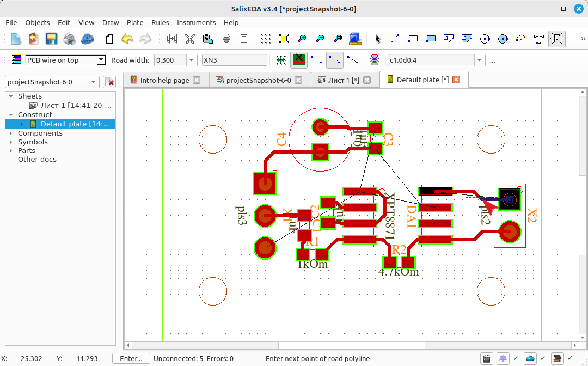This screenshot has height=366, width=588.
Task: Open the projectSnapshot-6-0 project dropdown
Action: (x=52, y=82)
